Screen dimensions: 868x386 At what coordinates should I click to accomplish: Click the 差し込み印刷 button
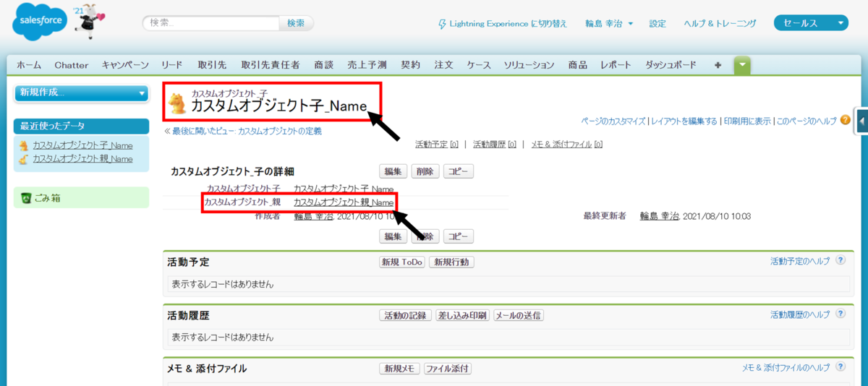coord(462,315)
